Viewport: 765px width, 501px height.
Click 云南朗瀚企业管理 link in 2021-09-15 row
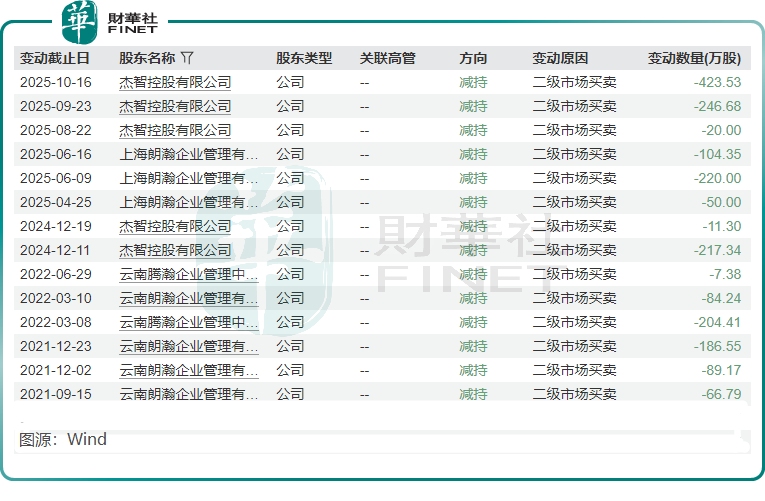tap(188, 394)
